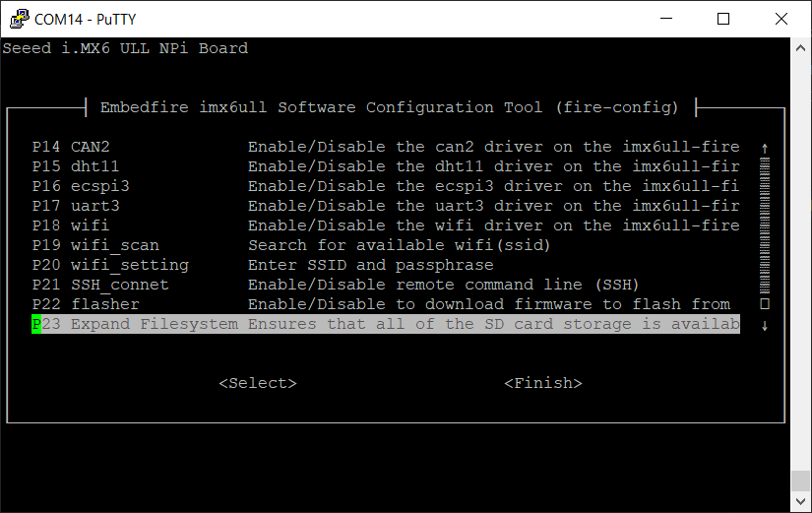Viewport: 812px width, 513px height.
Task: Click the PuTTY window scrollbar up arrow
Action: tap(800, 48)
